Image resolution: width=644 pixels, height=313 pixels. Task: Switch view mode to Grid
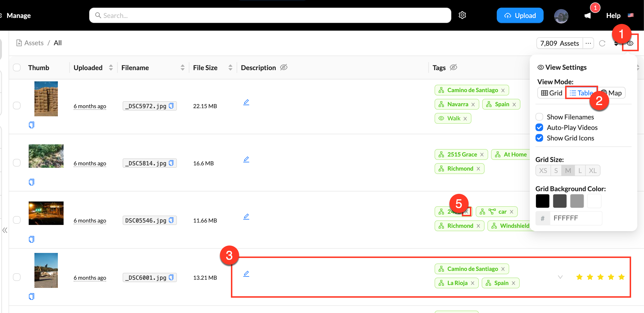click(x=551, y=93)
